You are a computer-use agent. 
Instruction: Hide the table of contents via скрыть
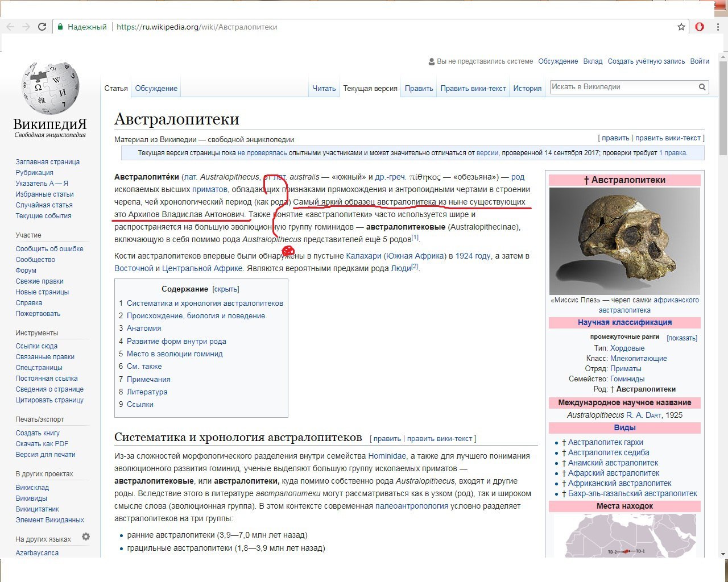click(x=226, y=289)
